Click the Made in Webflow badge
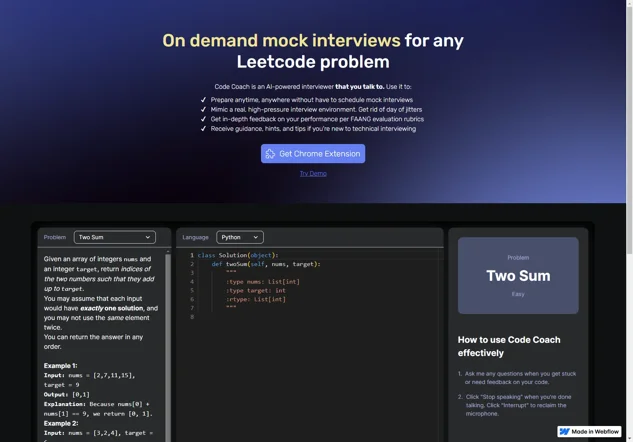This screenshot has height=442, width=633. pyautogui.click(x=589, y=432)
